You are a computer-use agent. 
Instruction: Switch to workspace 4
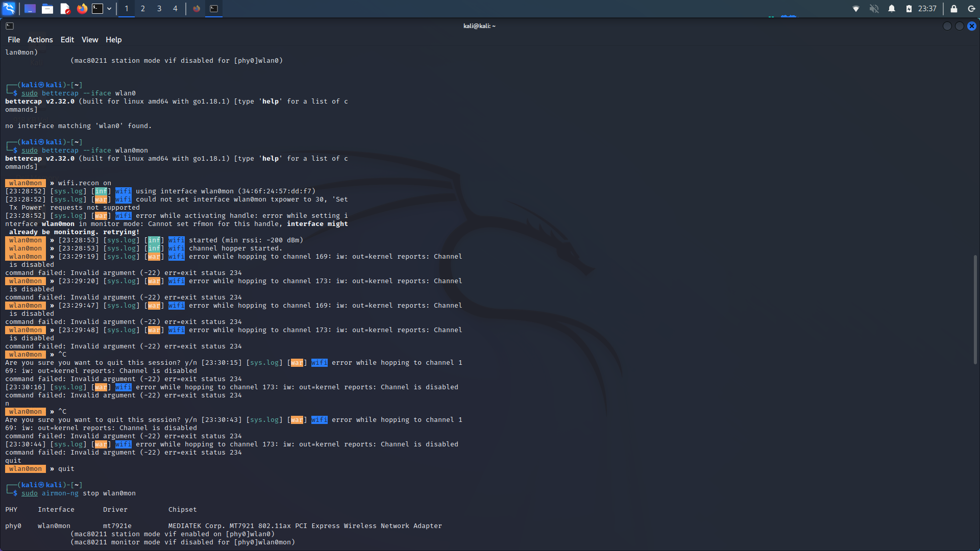[175, 9]
